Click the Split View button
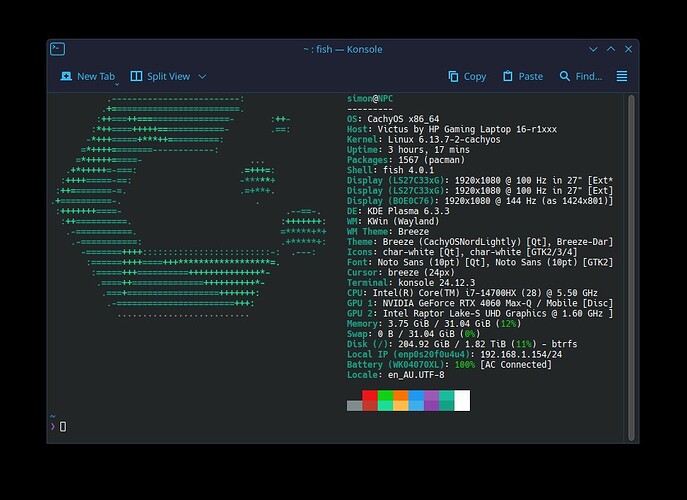The height and width of the screenshot is (500, 687). click(160, 76)
